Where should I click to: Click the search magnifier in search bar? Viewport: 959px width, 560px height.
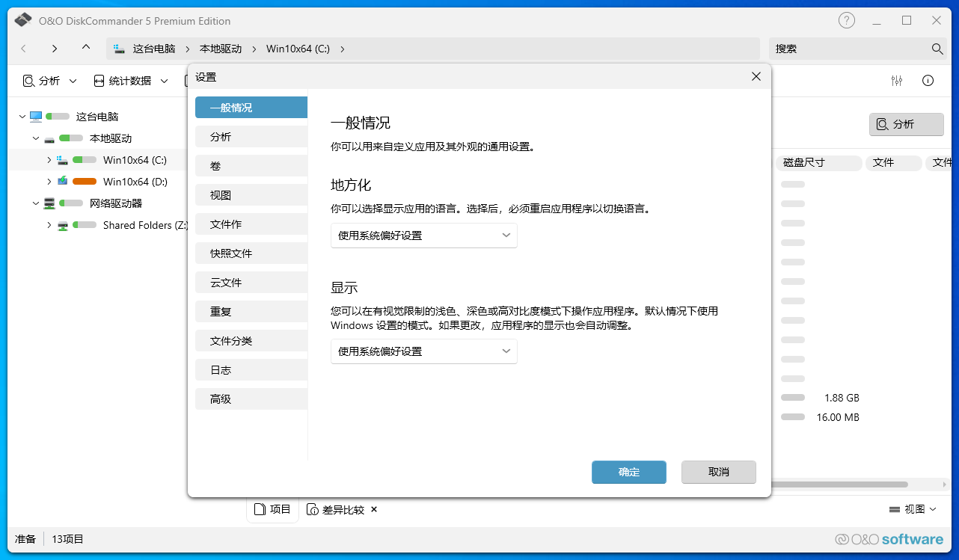click(x=937, y=48)
